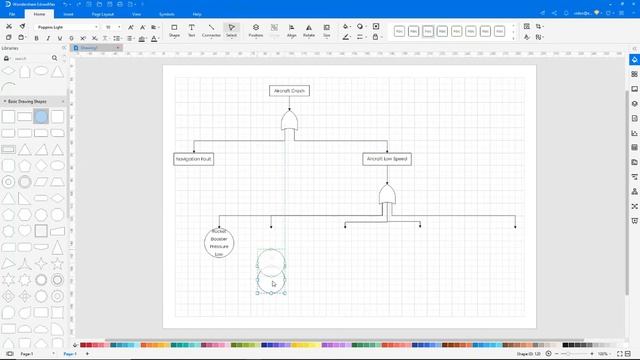The image size is (640, 360).
Task: Switch to the Symbols tab
Action: [x=167, y=14]
